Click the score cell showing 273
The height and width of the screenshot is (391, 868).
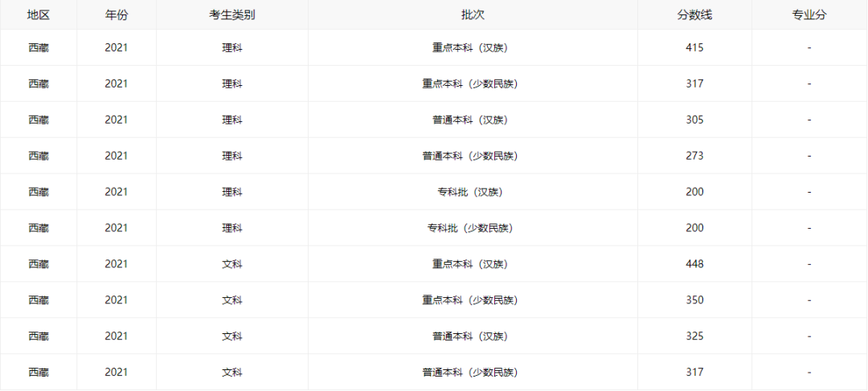(x=694, y=156)
